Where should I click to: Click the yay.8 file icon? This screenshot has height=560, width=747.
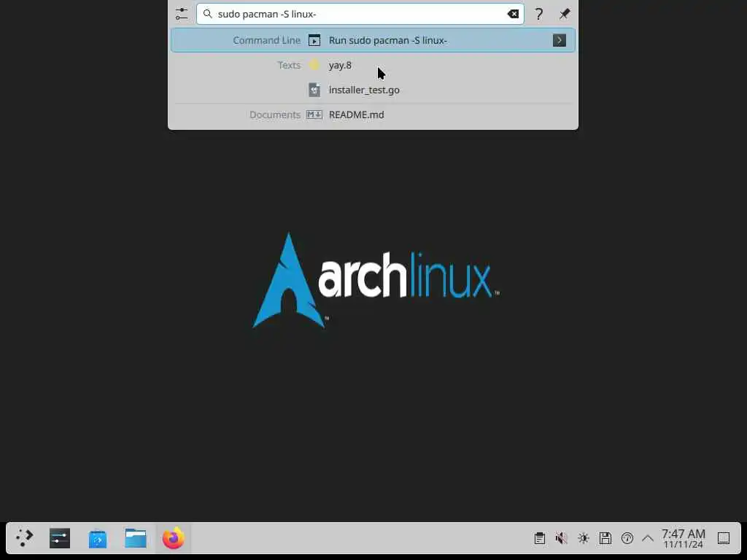314,65
